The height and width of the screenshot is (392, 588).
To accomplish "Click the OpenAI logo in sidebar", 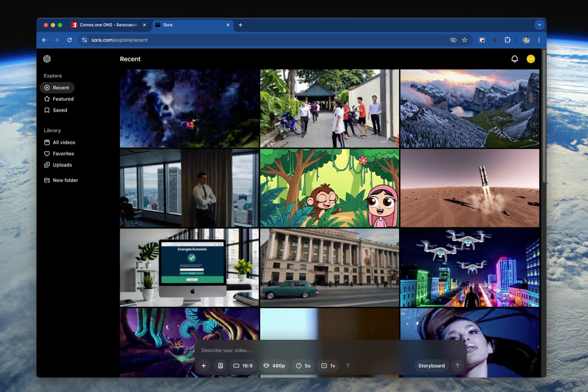I will pos(47,59).
